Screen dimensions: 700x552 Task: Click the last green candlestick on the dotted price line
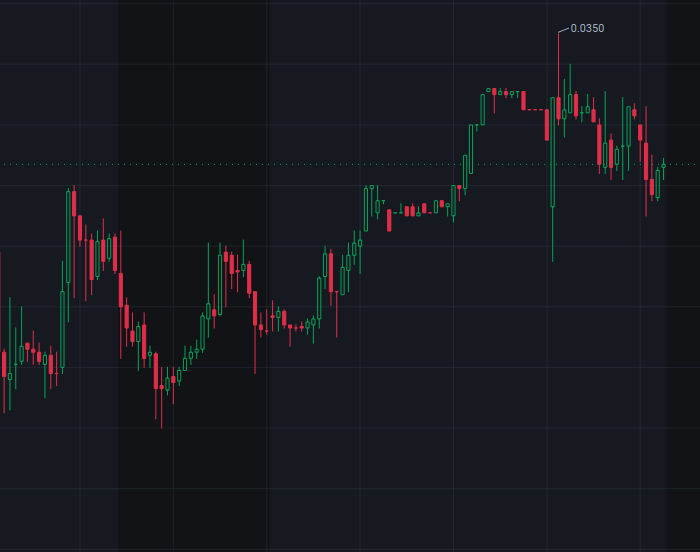click(663, 168)
